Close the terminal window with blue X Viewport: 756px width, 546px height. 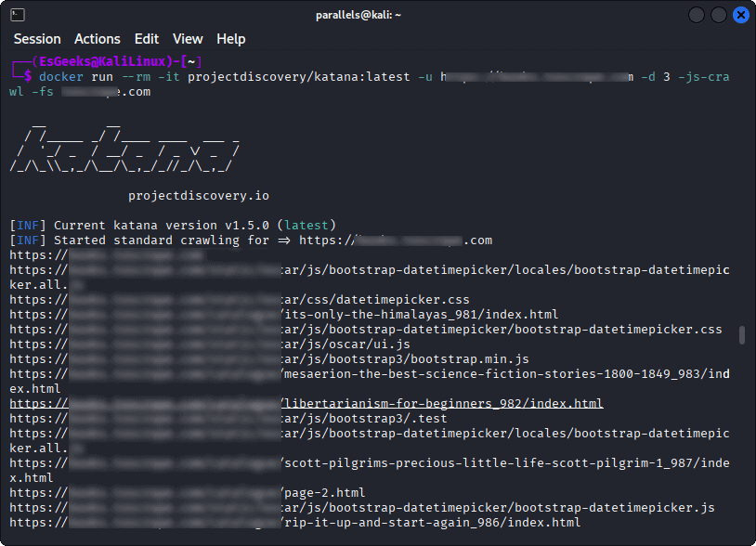tap(740, 15)
